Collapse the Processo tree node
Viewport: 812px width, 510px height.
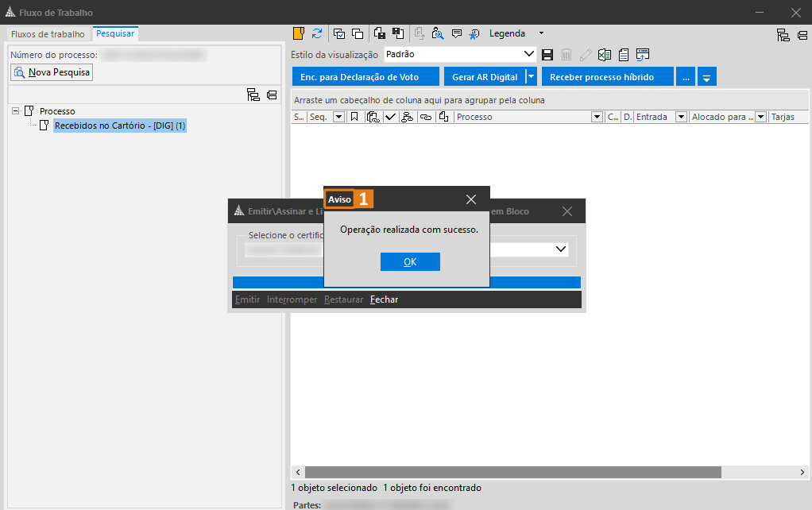[16, 110]
